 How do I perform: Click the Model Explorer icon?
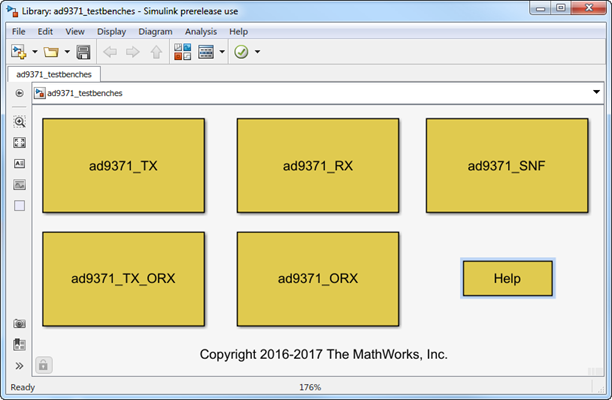(205, 51)
